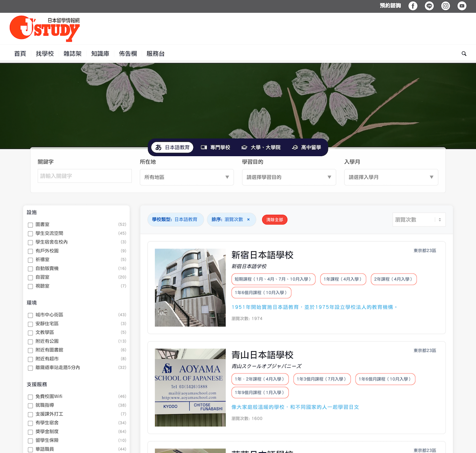Screen dimensions: 476x453
Task: Open the 青山日本語學校 school page
Action: pos(263,355)
